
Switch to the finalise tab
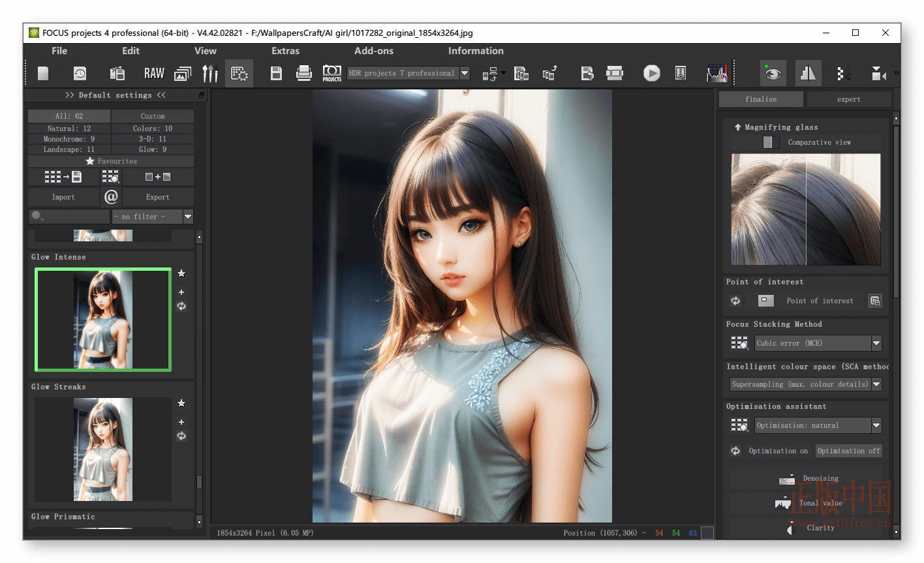[761, 99]
